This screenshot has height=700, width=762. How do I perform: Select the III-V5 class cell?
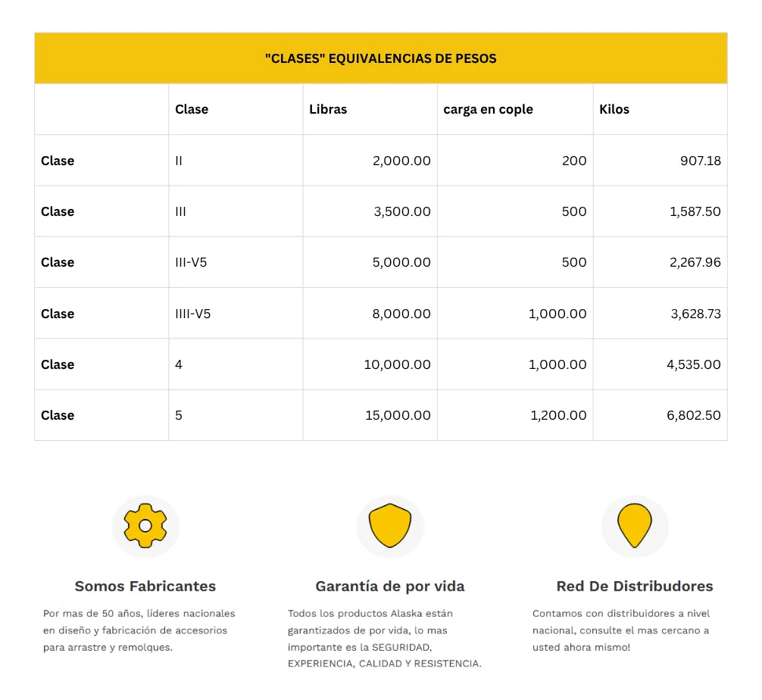point(192,262)
